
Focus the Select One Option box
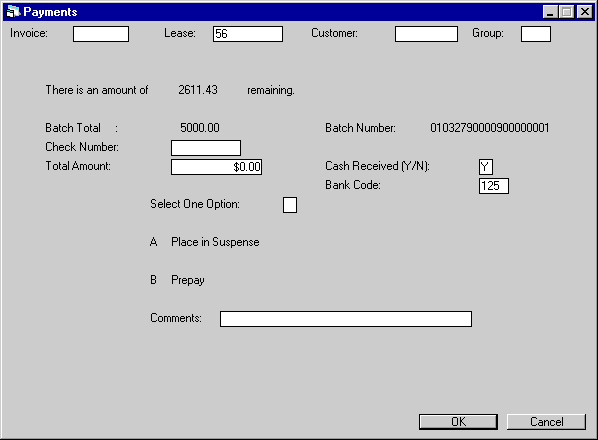[290, 205]
